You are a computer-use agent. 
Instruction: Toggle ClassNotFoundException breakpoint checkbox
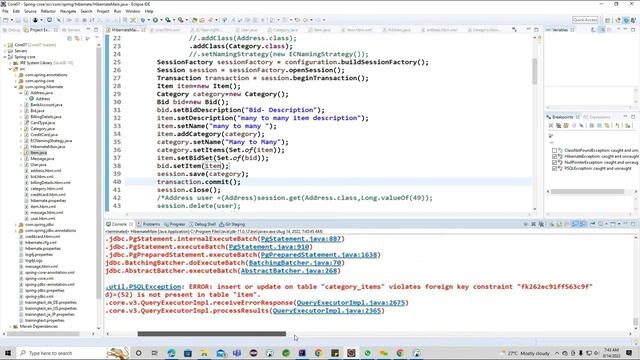click(554, 150)
